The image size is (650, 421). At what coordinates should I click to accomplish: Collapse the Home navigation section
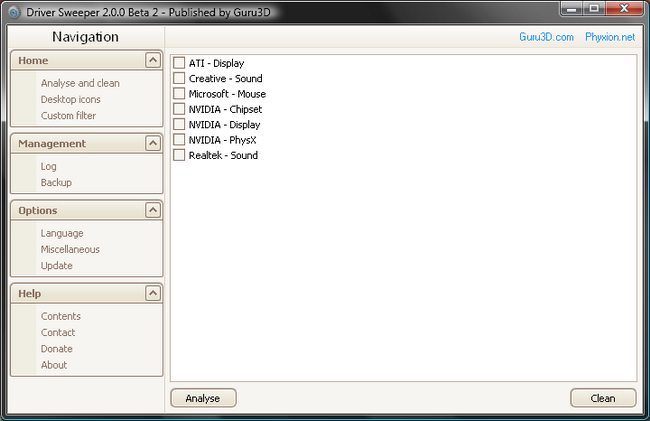153,60
